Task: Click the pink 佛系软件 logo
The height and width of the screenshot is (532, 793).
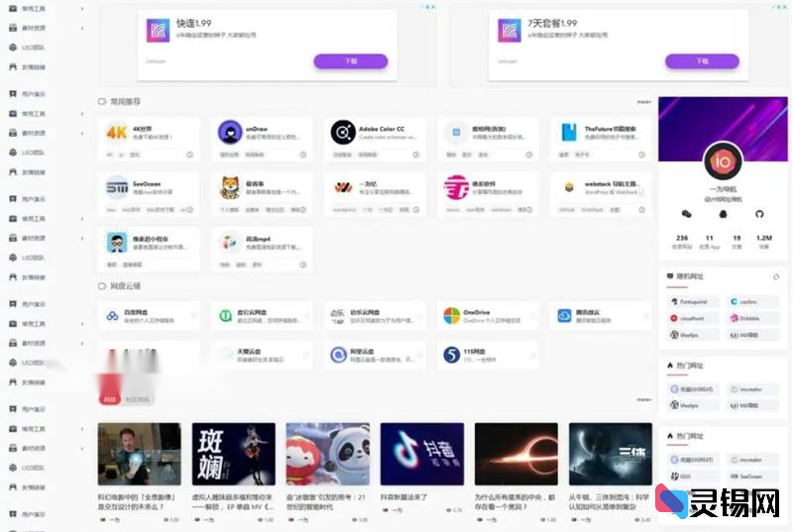Action: coord(456,187)
